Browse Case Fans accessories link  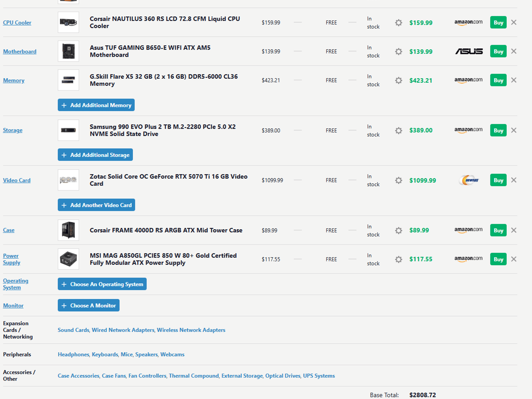114,376
